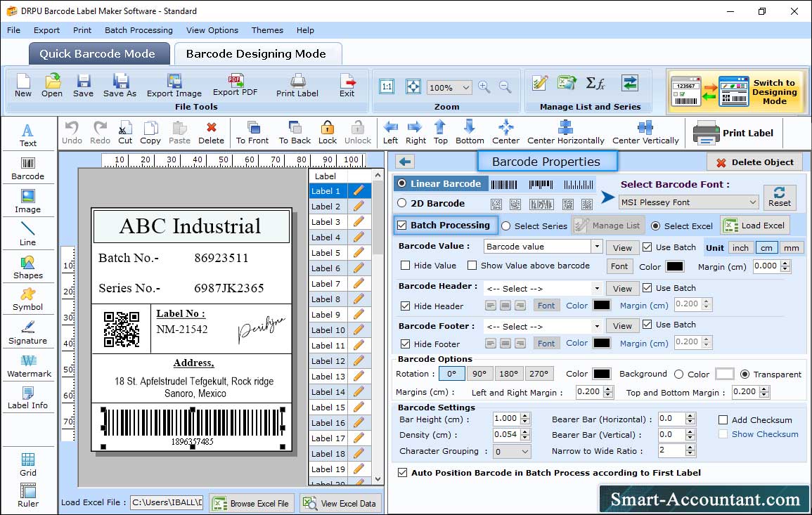
Task: Reset the barcode font
Action: click(x=780, y=197)
